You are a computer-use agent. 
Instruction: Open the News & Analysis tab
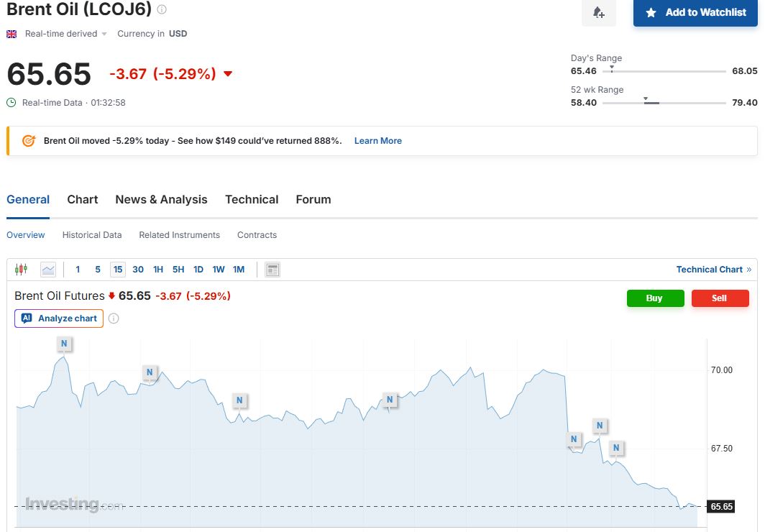click(161, 200)
